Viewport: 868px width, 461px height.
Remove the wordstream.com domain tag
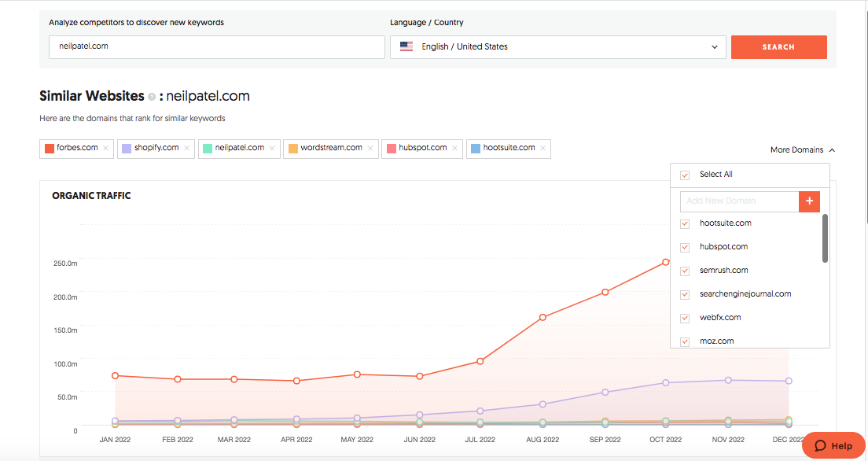point(370,148)
